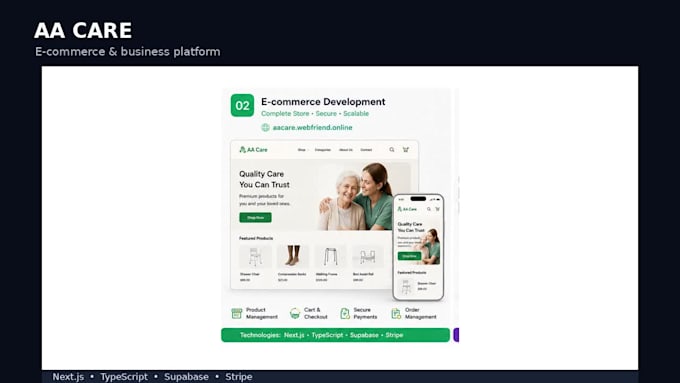Click Supabase in the bottom footer bar
Screen dimensions: 680x383
pos(186,376)
